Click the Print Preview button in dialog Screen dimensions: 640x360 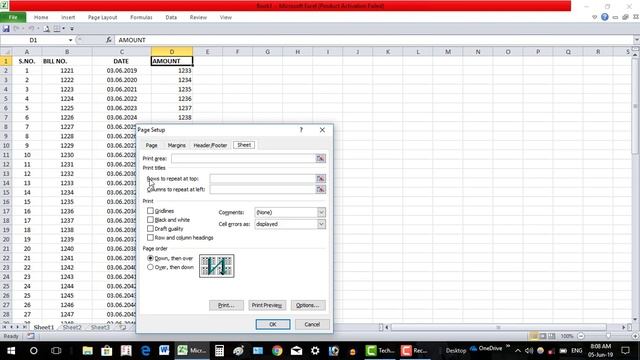[267, 305]
